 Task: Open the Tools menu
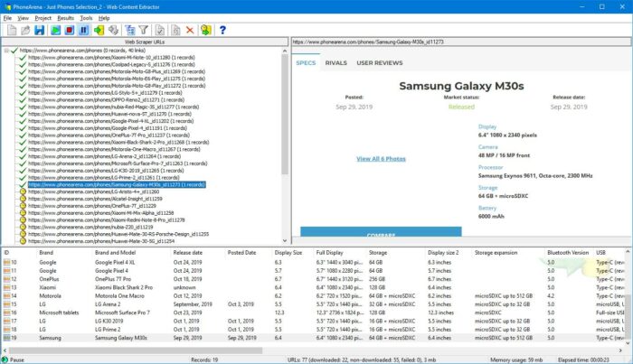pyautogui.click(x=86, y=17)
